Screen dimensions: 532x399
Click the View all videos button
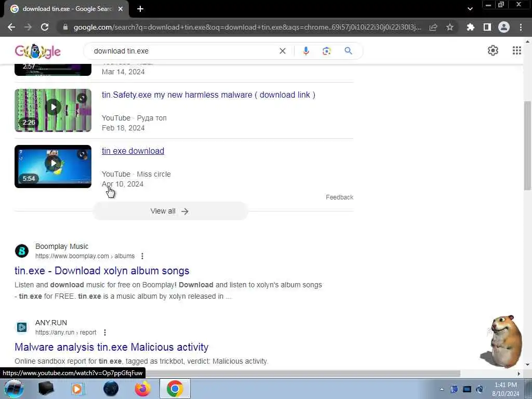pyautogui.click(x=170, y=211)
